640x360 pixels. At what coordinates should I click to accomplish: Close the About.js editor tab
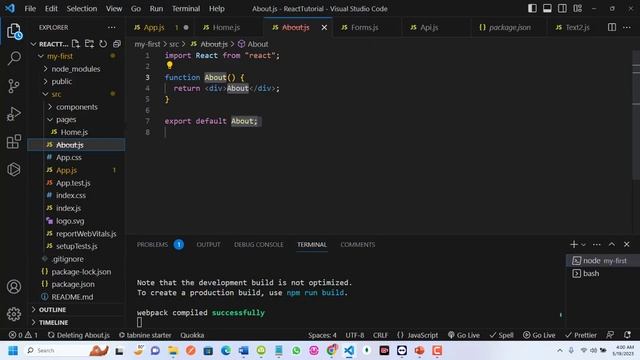[x=324, y=27]
